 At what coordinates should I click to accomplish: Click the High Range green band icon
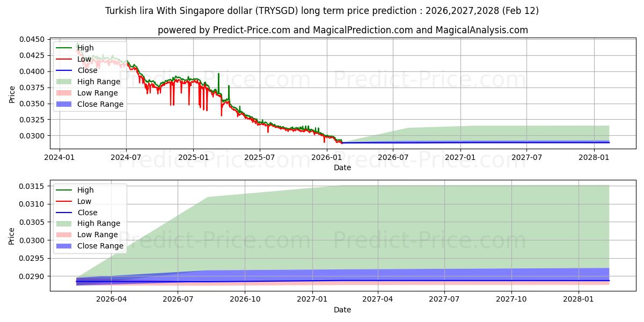(x=63, y=82)
